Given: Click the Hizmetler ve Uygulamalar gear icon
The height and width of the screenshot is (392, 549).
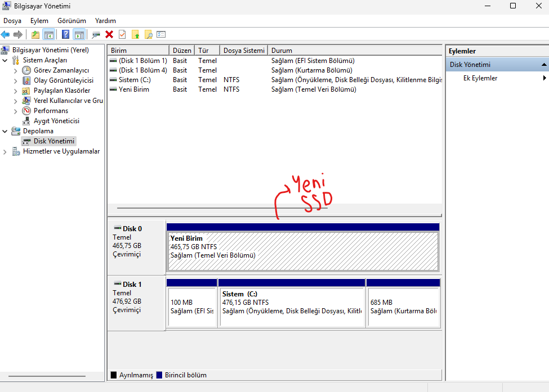Looking at the screenshot, I should 16,151.
